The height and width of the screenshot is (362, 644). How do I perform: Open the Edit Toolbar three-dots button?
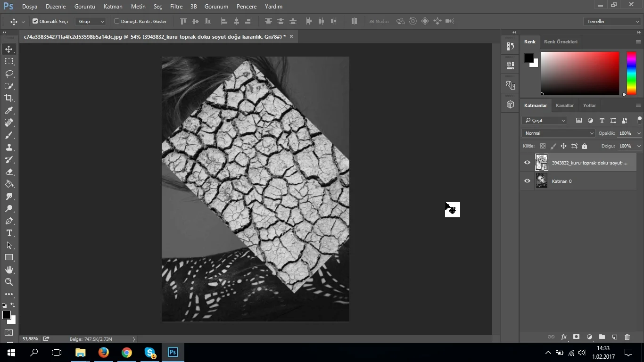tap(9, 294)
